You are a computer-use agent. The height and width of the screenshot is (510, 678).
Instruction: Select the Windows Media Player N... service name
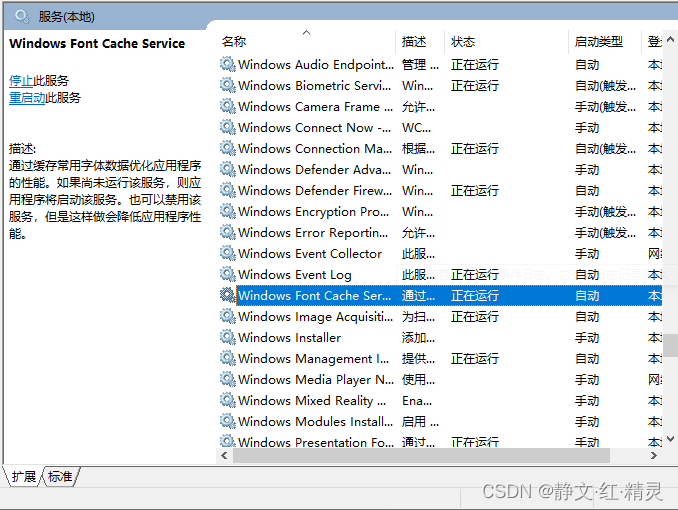click(316, 379)
